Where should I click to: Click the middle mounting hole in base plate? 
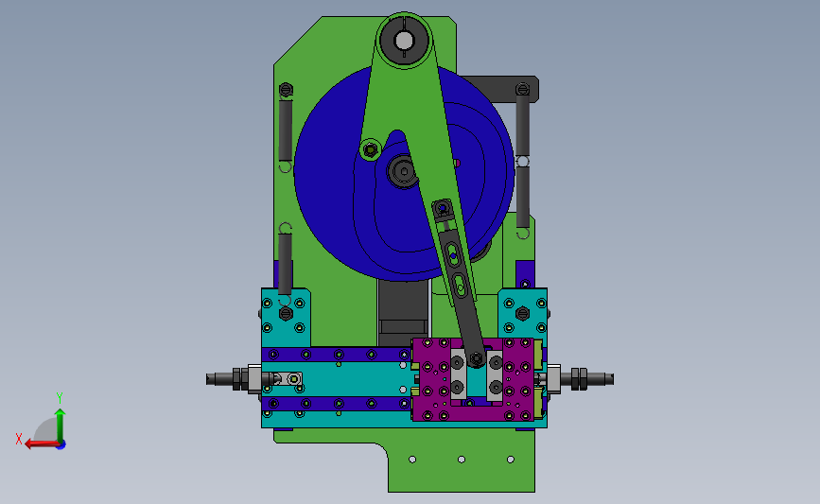[x=462, y=460]
